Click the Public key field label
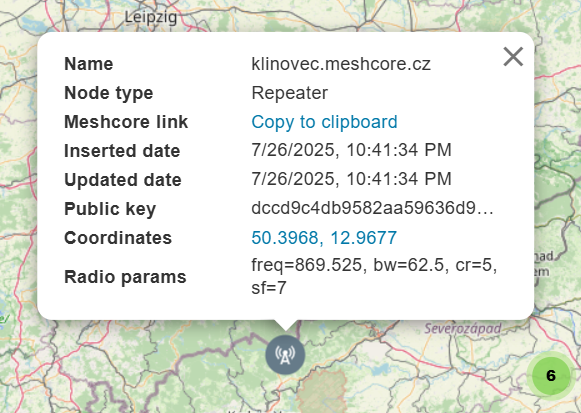 coord(110,209)
